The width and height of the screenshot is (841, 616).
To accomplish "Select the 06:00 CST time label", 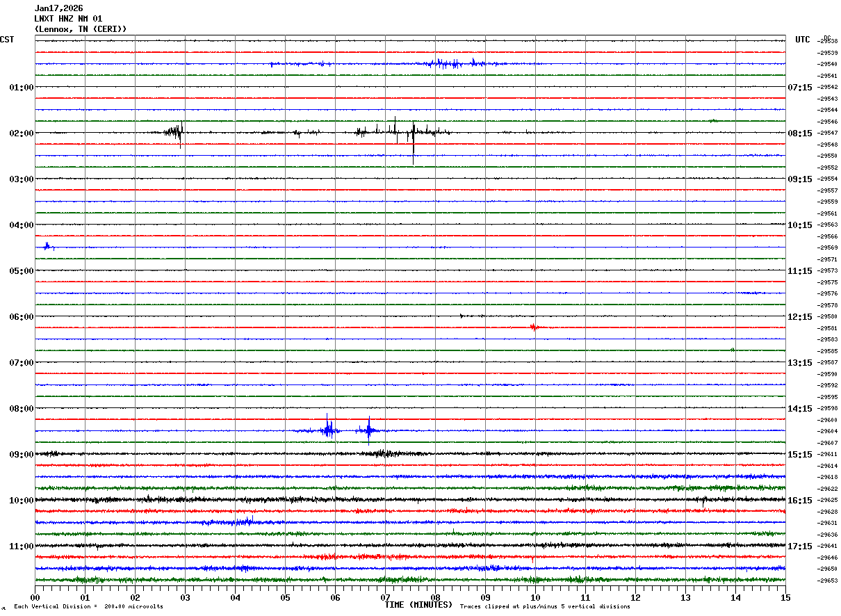I will point(22,317).
